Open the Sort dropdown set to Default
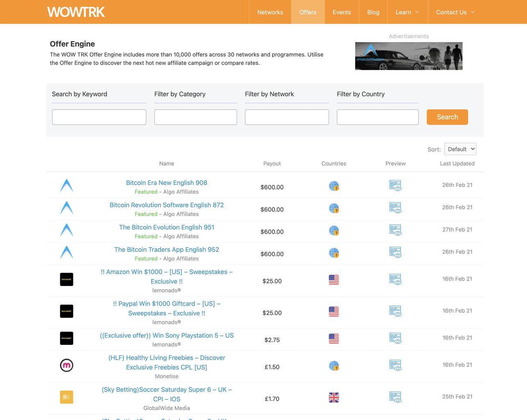Screen dimensions: 527x420 (460, 149)
